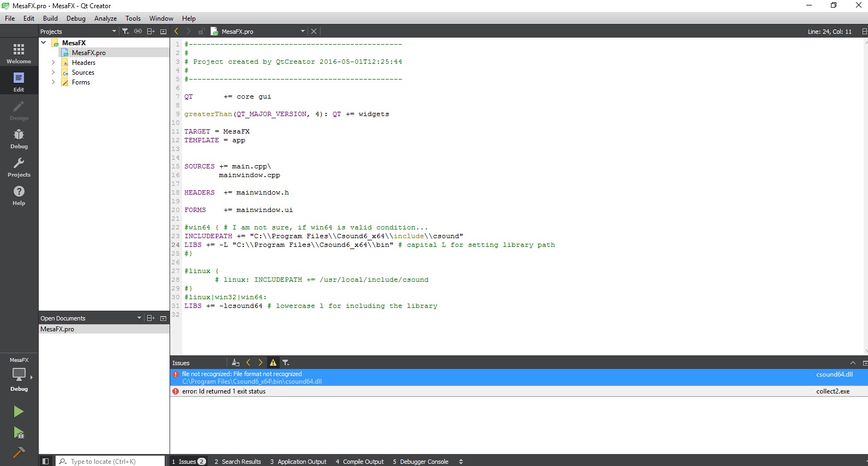Open the Design mode
Image resolution: width=868 pixels, height=466 pixels.
click(19, 110)
